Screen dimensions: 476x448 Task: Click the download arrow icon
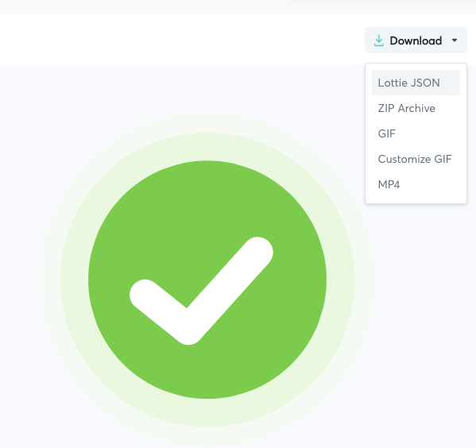click(x=378, y=41)
